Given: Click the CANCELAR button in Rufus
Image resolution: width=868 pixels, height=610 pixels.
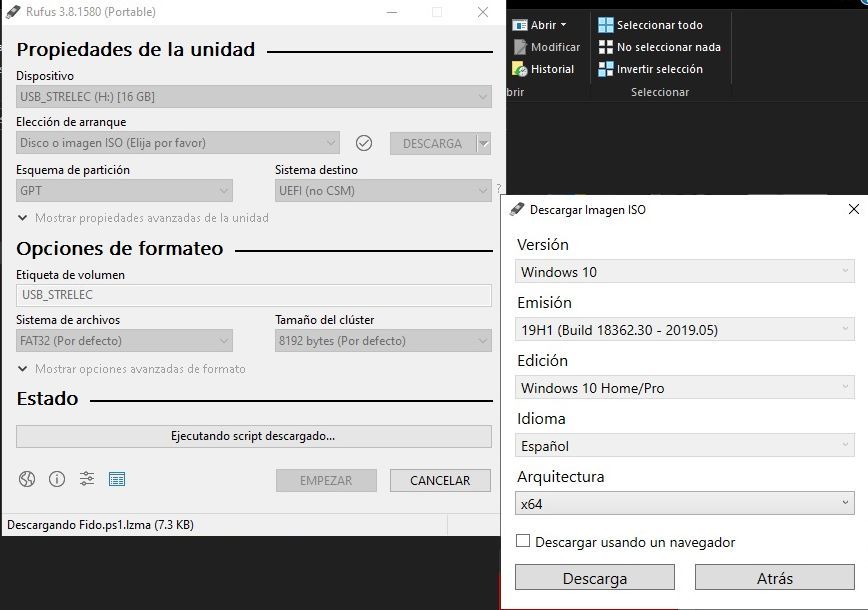Looking at the screenshot, I should coord(440,480).
